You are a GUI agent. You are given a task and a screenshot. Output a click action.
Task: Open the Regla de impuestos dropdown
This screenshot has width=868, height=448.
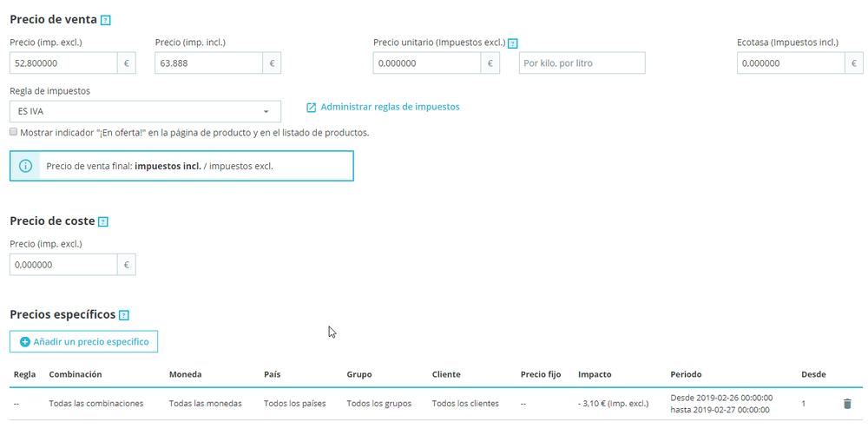coord(145,111)
